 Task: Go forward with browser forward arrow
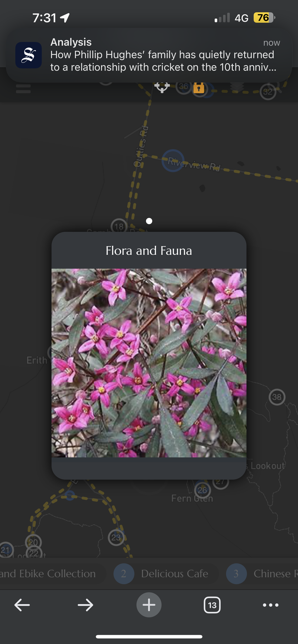[85, 605]
